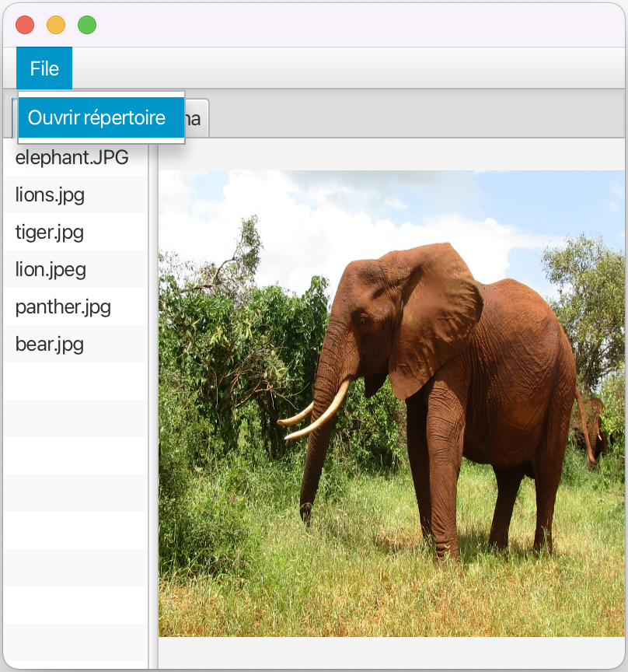628x672 pixels.
Task: Choose panther.jpg from the list
Action: click(63, 307)
